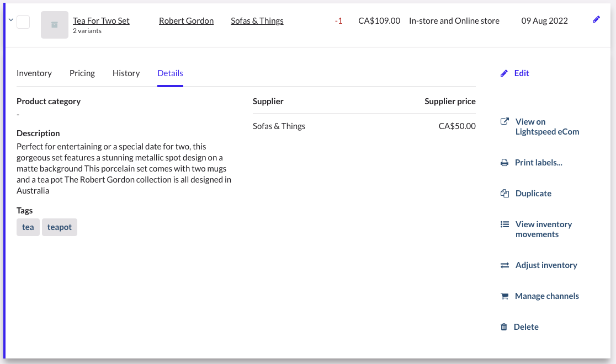Select the Tea For Two Set checkbox
The height and width of the screenshot is (364, 616).
23,22
